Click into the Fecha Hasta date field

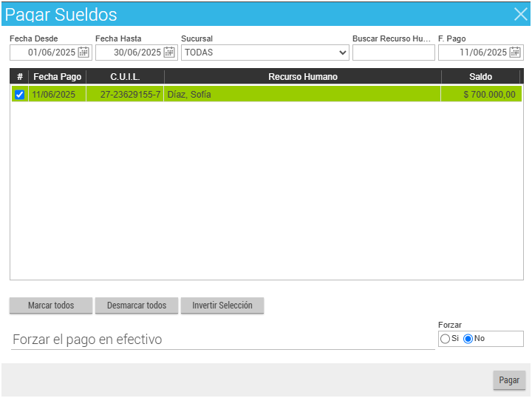point(130,53)
